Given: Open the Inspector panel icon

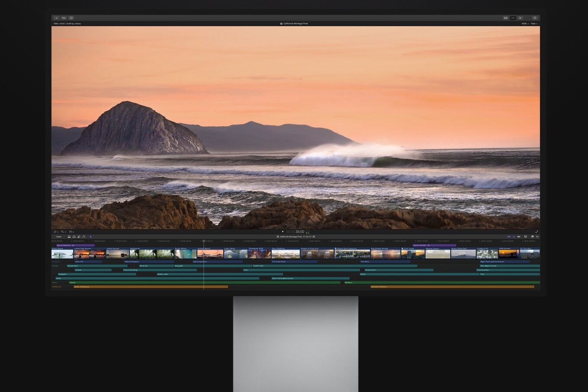Looking at the screenshot, I should (x=520, y=18).
